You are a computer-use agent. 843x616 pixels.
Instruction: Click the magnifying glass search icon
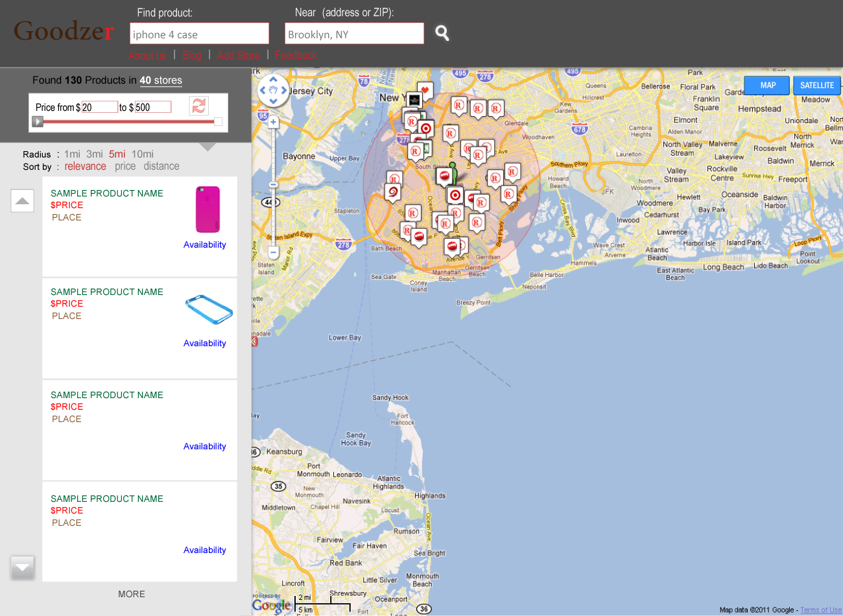click(x=442, y=33)
